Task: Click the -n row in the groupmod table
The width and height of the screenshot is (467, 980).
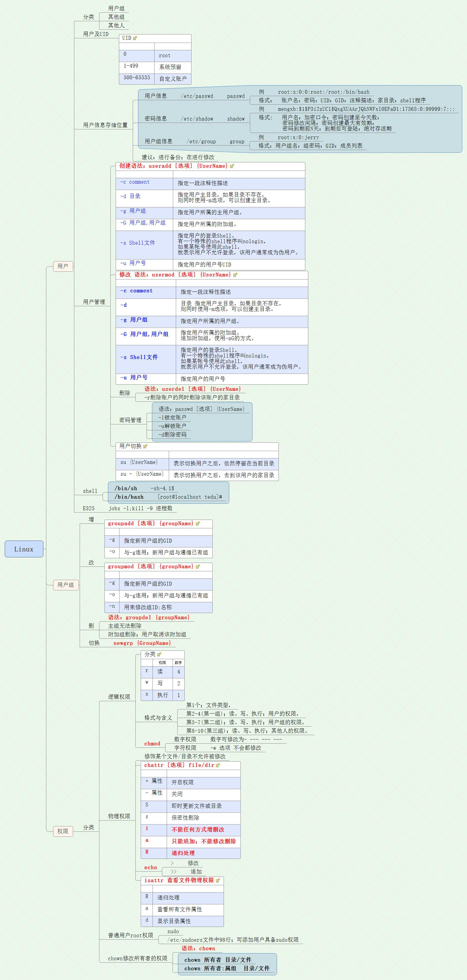Action: coord(158,607)
